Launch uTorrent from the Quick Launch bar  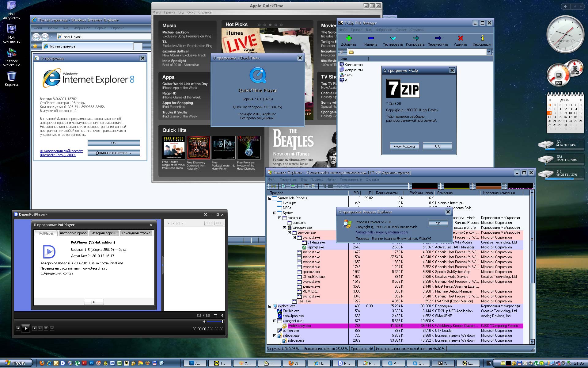click(77, 363)
